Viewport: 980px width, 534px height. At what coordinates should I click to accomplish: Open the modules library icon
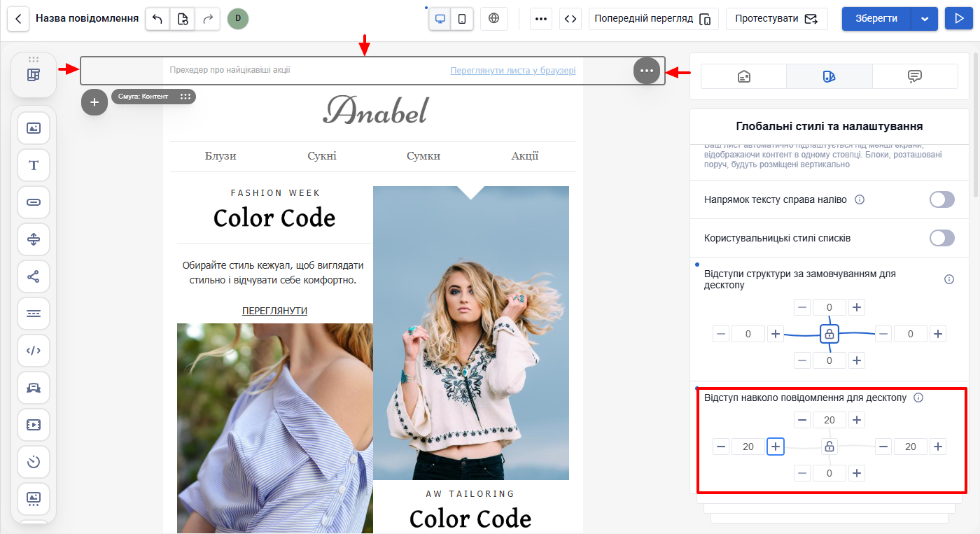click(x=34, y=75)
